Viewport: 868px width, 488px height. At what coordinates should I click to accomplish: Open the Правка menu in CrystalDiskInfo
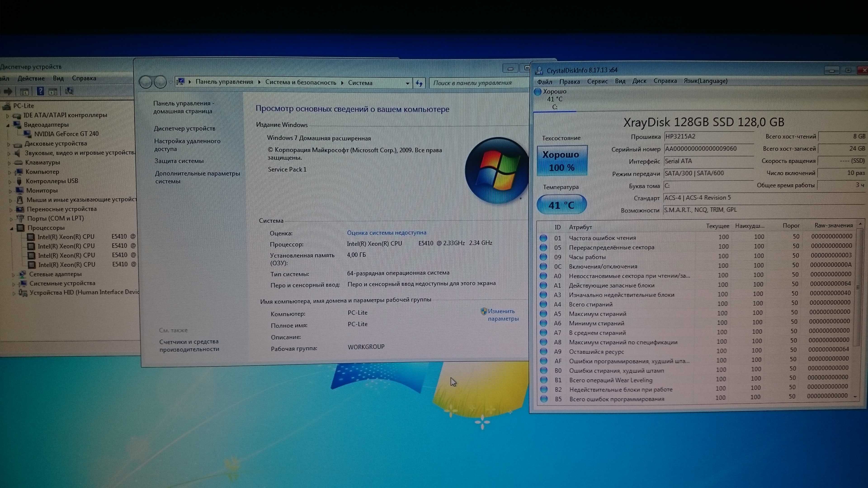click(569, 82)
